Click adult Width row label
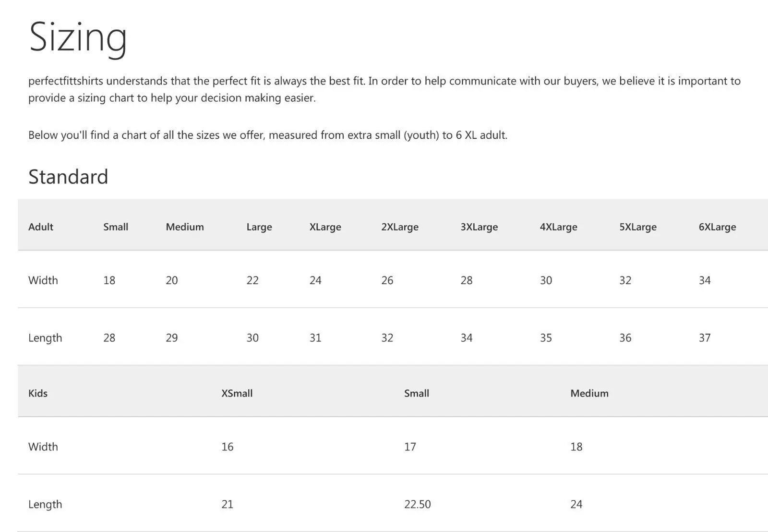The height and width of the screenshot is (532, 768). pos(43,280)
